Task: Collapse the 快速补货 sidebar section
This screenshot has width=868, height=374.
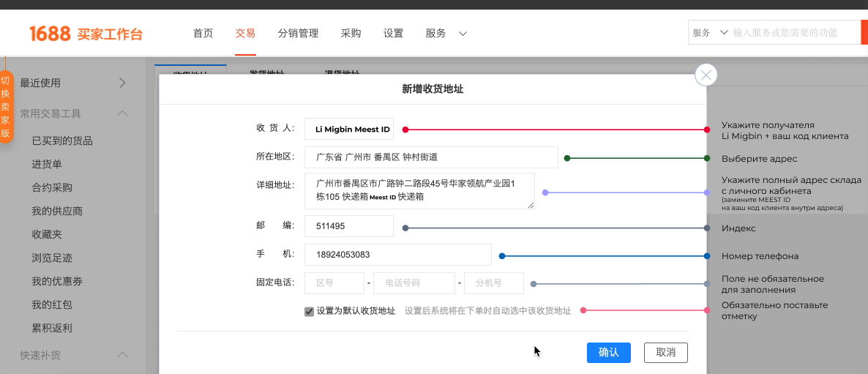Action: pyautogui.click(x=122, y=355)
